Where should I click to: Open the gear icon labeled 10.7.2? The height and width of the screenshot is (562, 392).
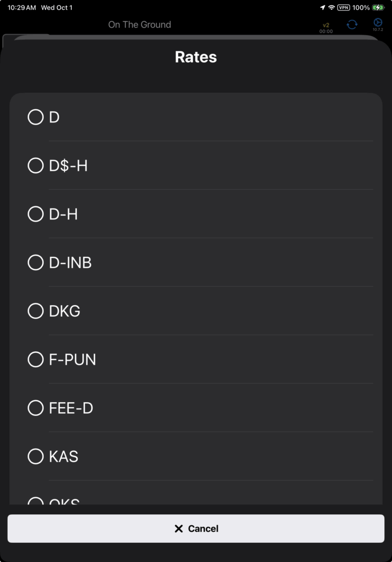(x=378, y=23)
